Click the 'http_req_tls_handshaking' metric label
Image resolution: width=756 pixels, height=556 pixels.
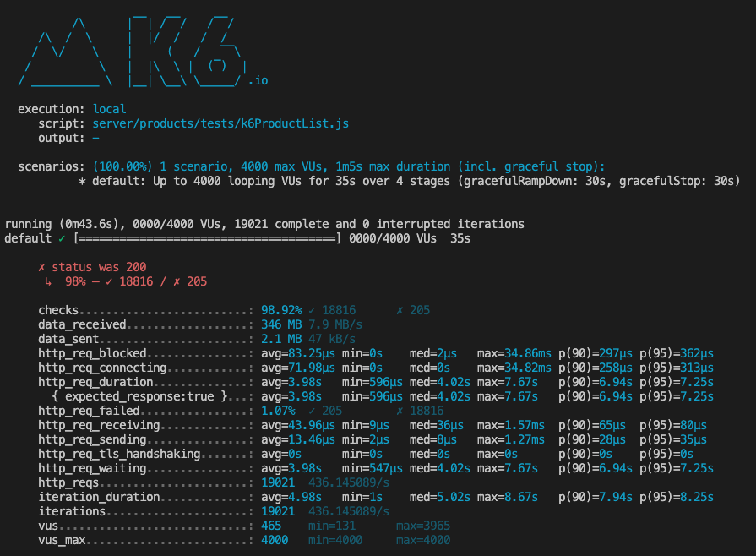point(119,455)
